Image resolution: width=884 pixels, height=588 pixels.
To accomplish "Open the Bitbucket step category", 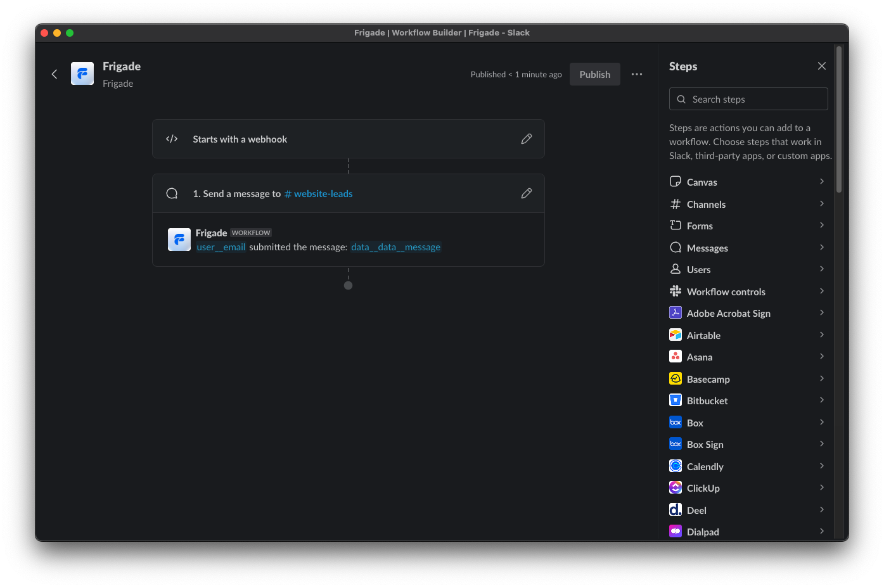I will (748, 400).
